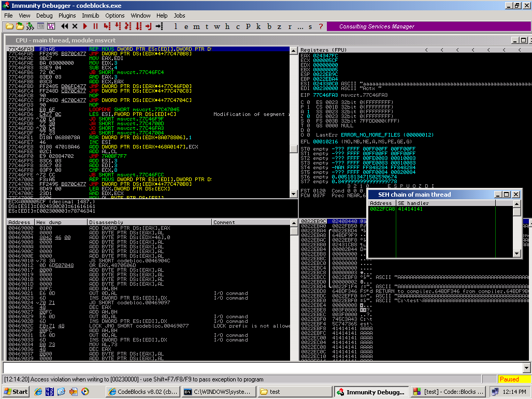Show Threads window with 't' button
The image size is (532, 399).
[x=207, y=26]
